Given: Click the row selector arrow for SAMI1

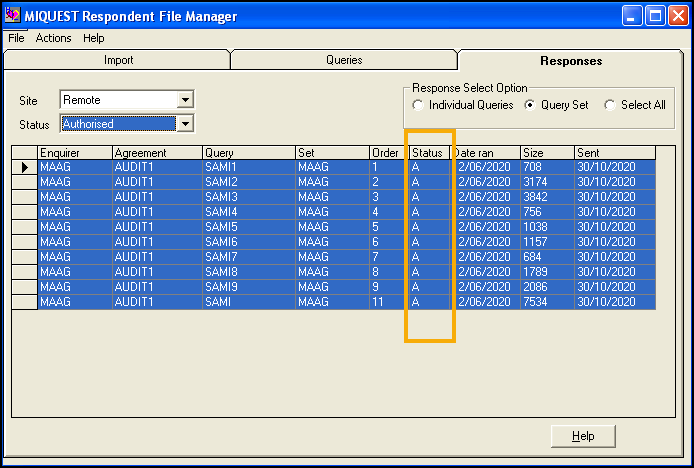Looking at the screenshot, I should tap(24, 167).
